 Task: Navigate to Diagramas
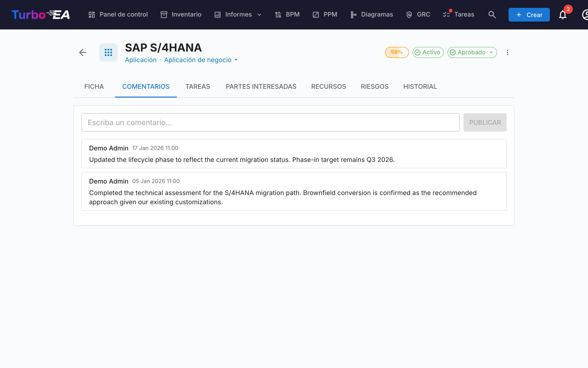click(372, 14)
